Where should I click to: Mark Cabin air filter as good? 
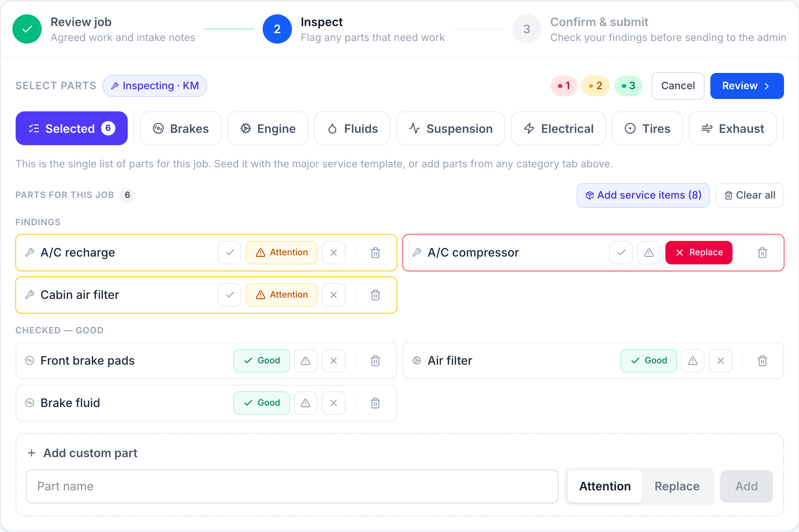pos(229,295)
